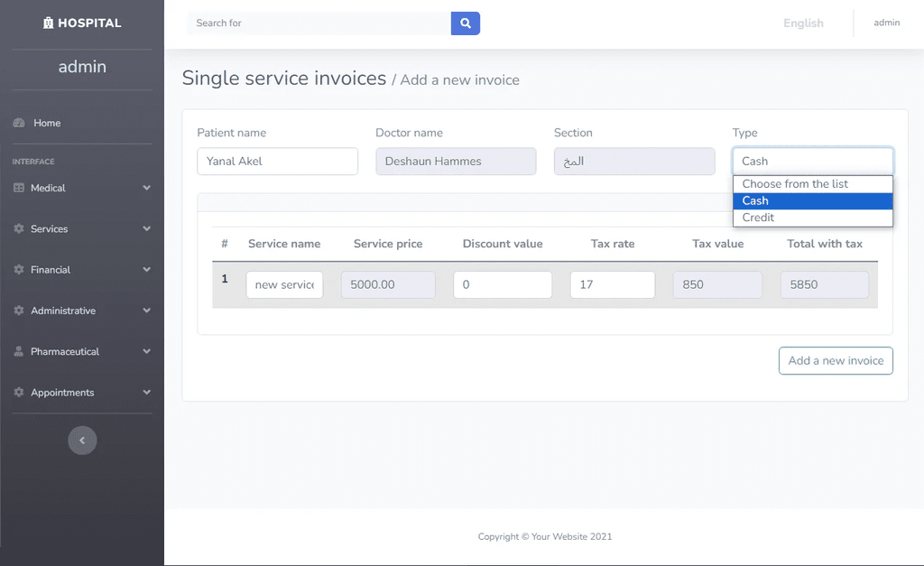Click the 'Discount value' column header
924x566 pixels.
point(503,244)
